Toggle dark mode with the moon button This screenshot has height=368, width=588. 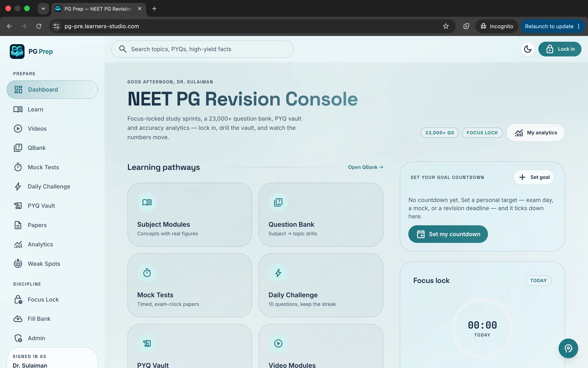coord(528,49)
